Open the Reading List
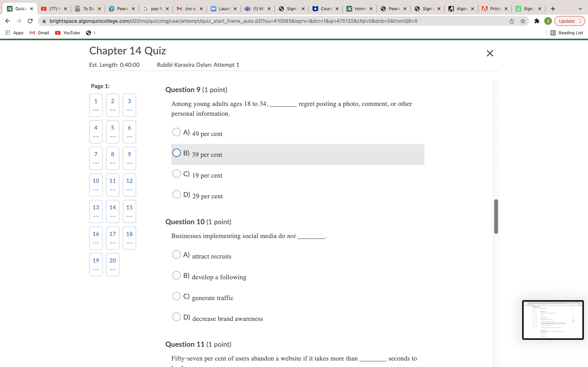Screen dimensions: 588x367 point(567,33)
